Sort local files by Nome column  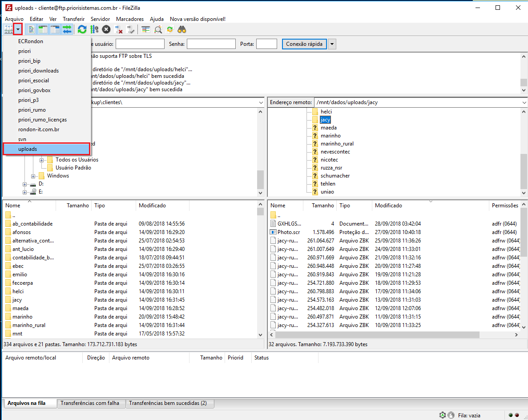[x=29, y=206]
